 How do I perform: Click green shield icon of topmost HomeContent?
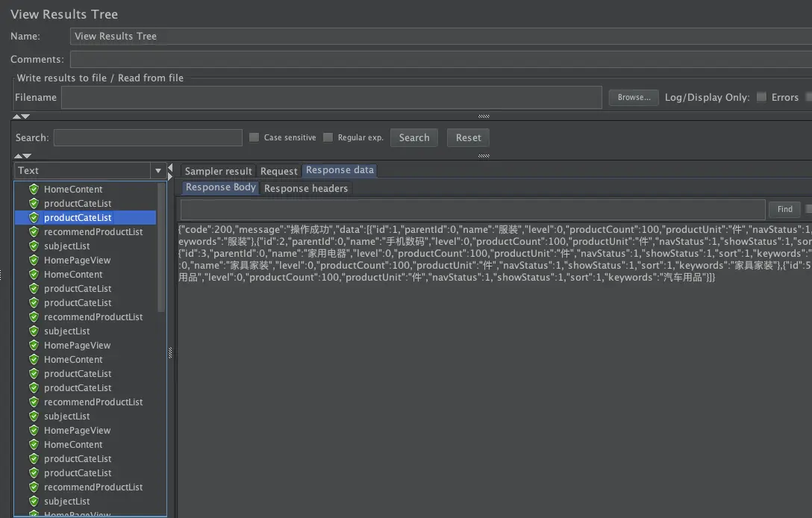(34, 189)
